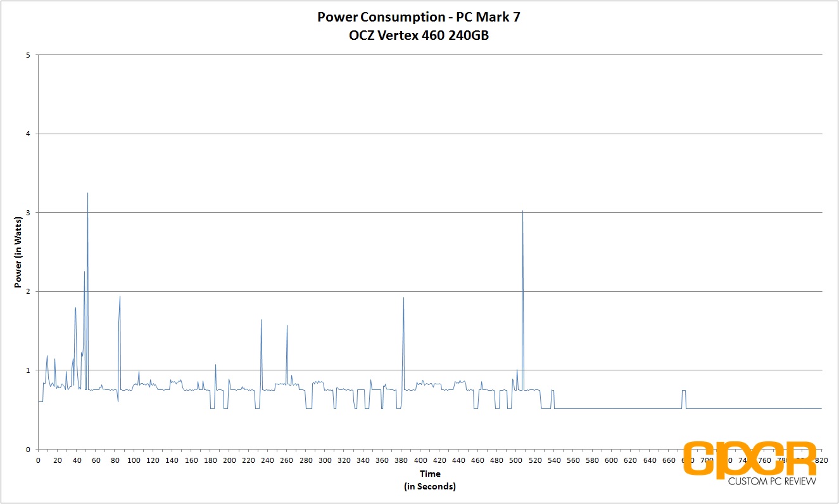Click the '600' tick label on the time axis
This screenshot has height=504, width=839.
[611, 460]
